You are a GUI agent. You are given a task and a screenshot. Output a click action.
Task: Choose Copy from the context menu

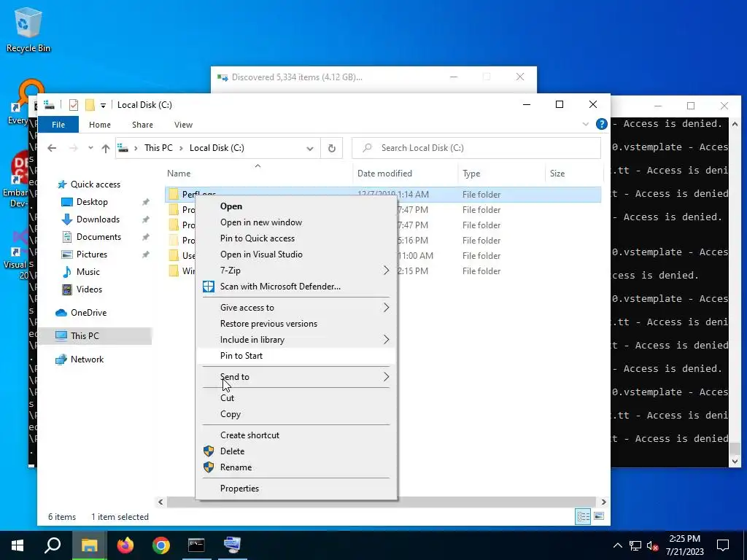point(296,414)
